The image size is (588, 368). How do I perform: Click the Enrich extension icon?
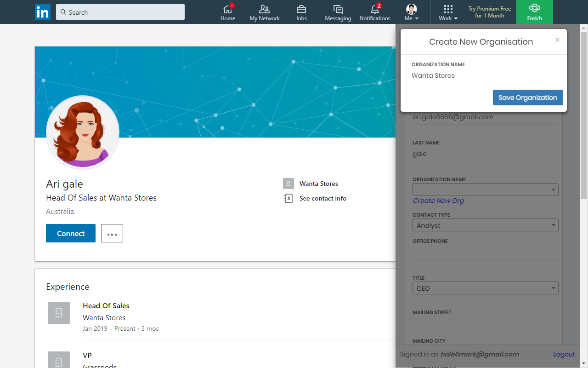click(x=534, y=8)
